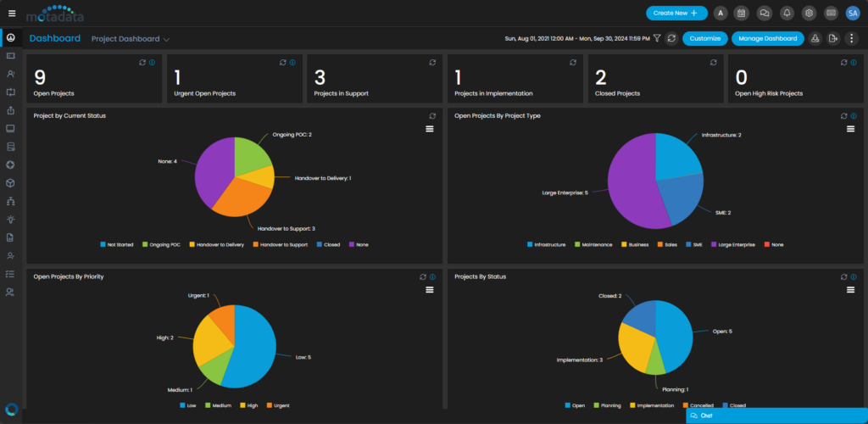Toggle the Maintenance legend item
Viewport: 868px width, 424px height.
point(593,245)
